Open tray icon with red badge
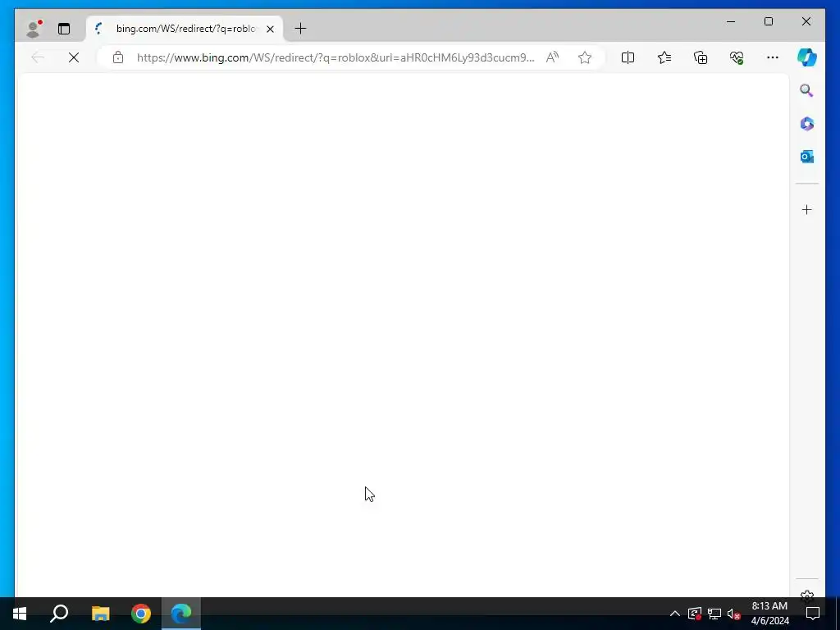 [695, 614]
